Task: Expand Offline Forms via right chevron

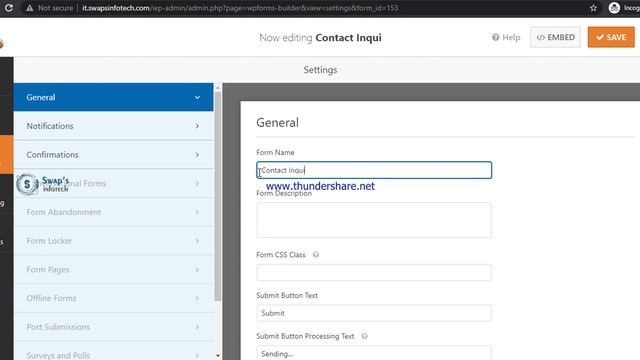Action: pos(197,298)
